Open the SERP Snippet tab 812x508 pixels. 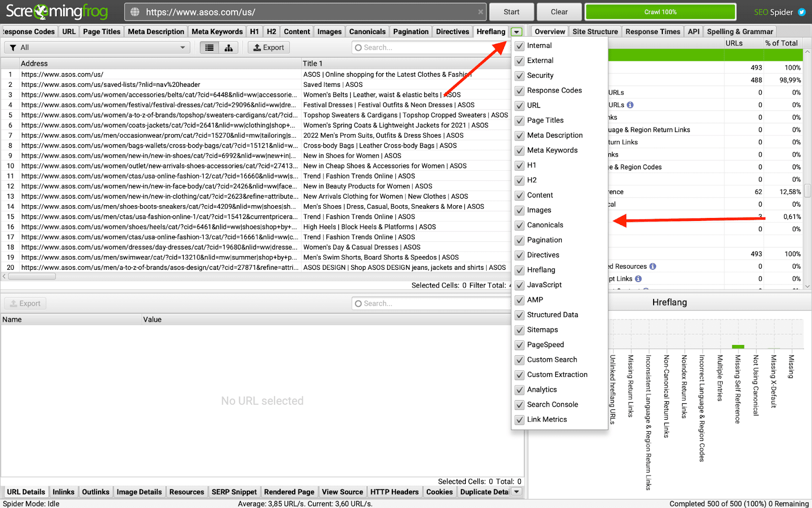click(x=234, y=492)
